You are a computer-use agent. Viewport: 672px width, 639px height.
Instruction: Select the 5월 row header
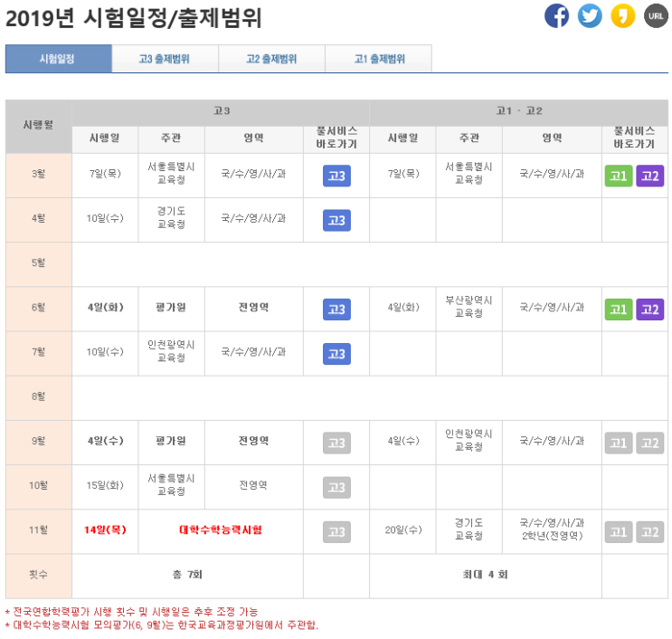click(39, 262)
